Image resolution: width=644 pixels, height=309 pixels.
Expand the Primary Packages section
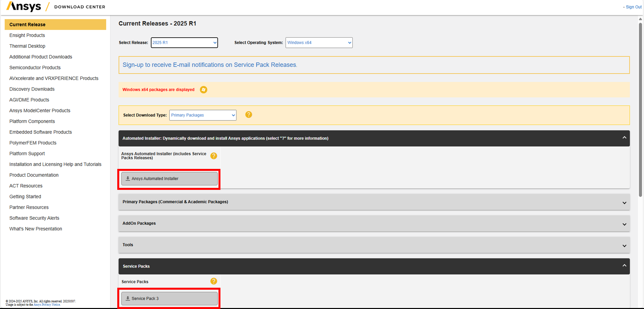point(374,202)
